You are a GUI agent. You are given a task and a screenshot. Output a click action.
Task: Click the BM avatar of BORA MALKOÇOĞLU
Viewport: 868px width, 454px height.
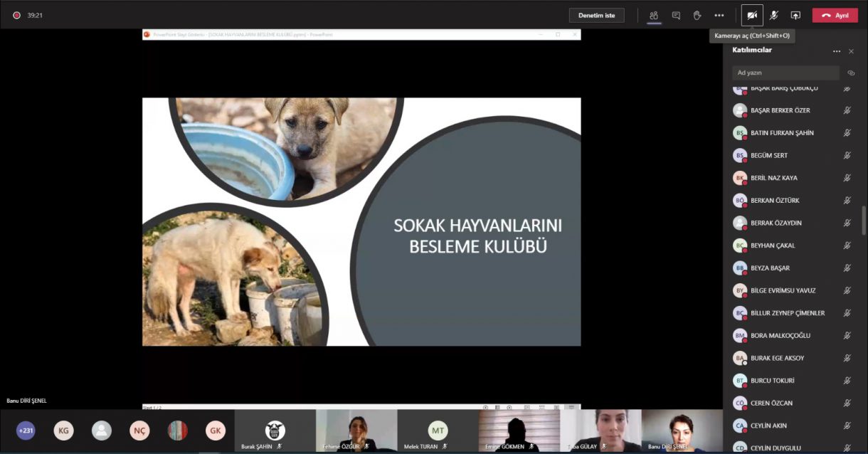point(740,336)
